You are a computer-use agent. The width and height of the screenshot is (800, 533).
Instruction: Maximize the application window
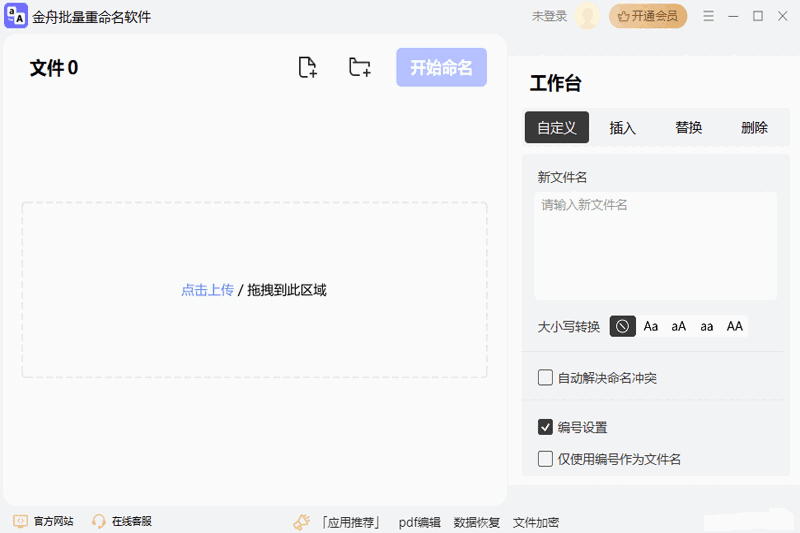coord(758,16)
